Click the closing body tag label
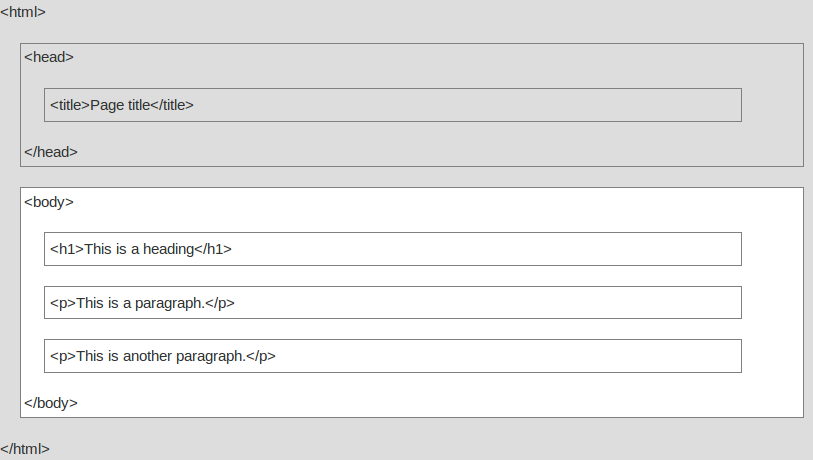 [x=51, y=403]
